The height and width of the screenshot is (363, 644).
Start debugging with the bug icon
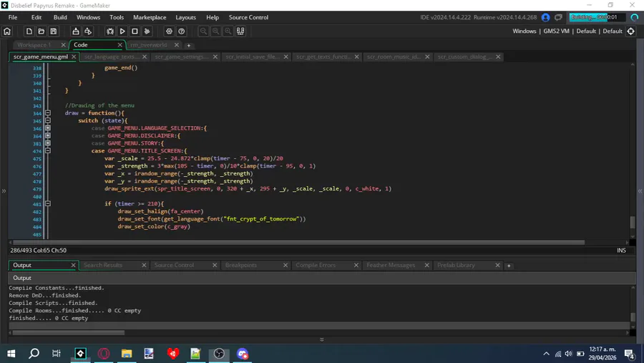click(110, 32)
